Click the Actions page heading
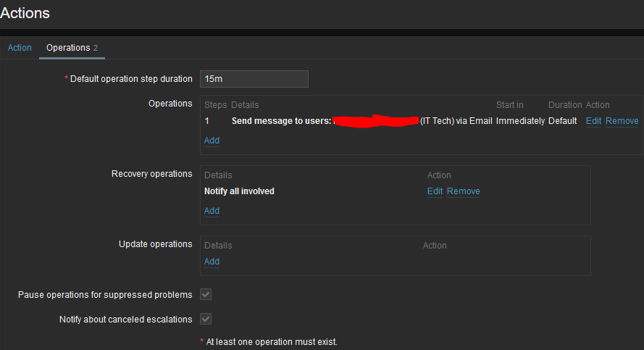 click(25, 13)
